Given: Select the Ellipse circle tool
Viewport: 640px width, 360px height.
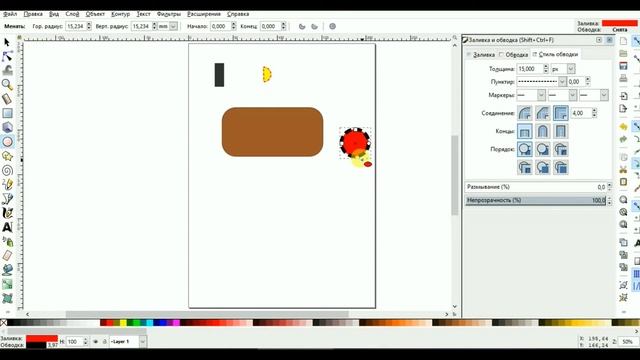Looking at the screenshot, I should click(7, 142).
